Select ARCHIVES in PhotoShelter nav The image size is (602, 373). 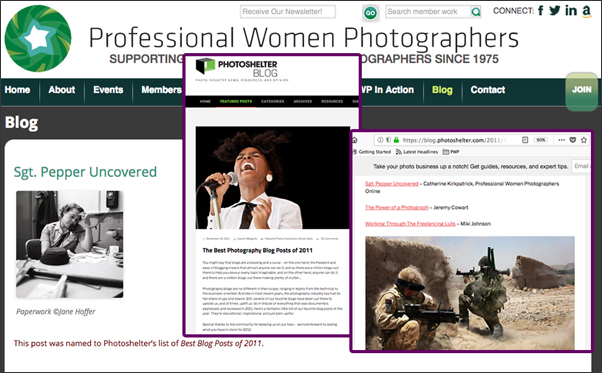pyautogui.click(x=303, y=102)
